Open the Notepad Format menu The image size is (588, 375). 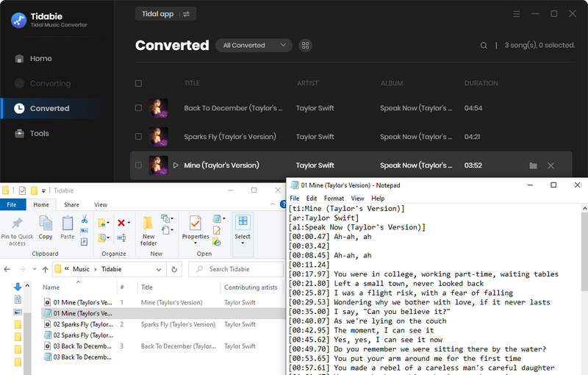[x=334, y=199]
